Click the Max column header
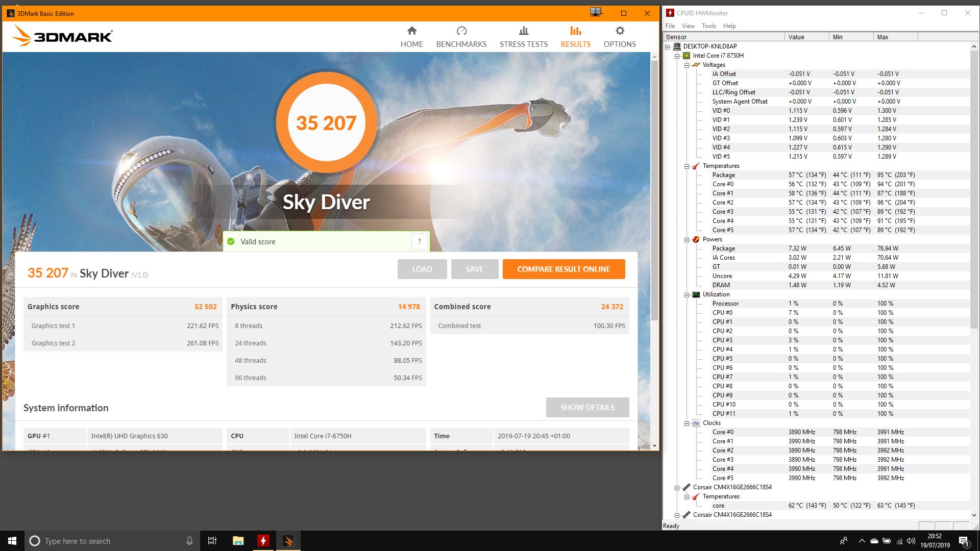Image resolution: width=980 pixels, height=551 pixels. (x=895, y=37)
